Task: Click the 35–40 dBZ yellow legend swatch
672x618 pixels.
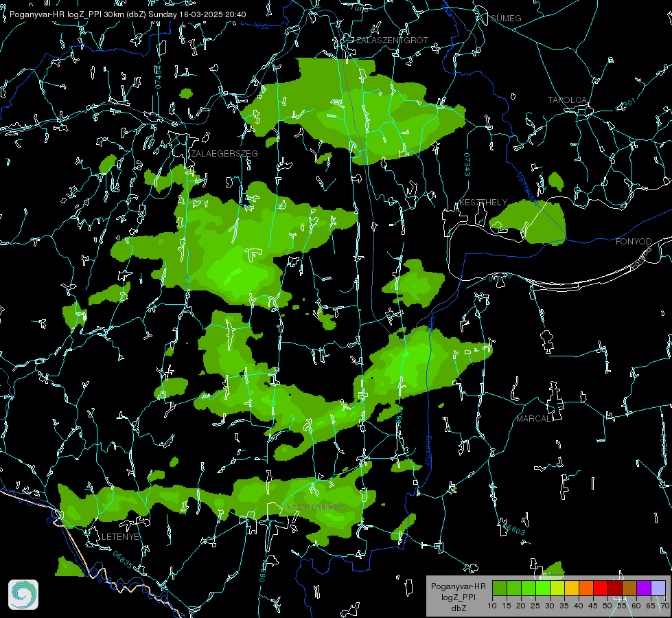Action: click(x=572, y=588)
